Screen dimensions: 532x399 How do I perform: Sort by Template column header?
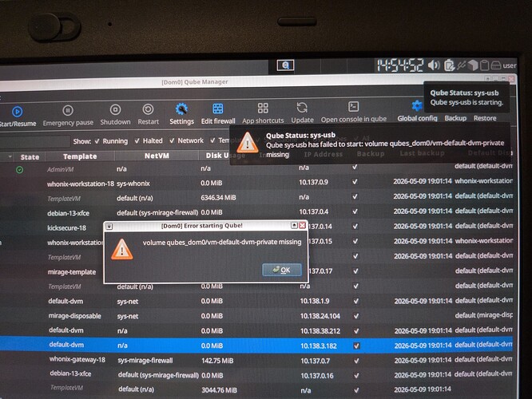pyautogui.click(x=80, y=156)
